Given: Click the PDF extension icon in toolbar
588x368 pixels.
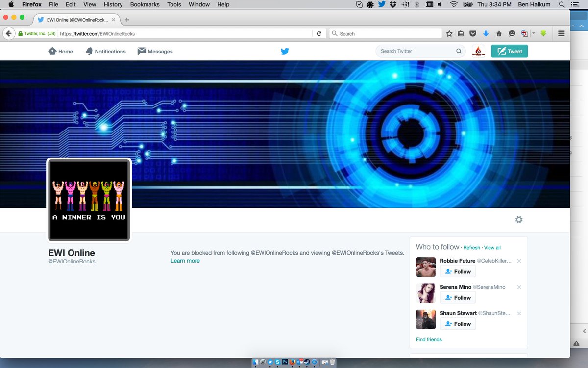Looking at the screenshot, I should (525, 34).
